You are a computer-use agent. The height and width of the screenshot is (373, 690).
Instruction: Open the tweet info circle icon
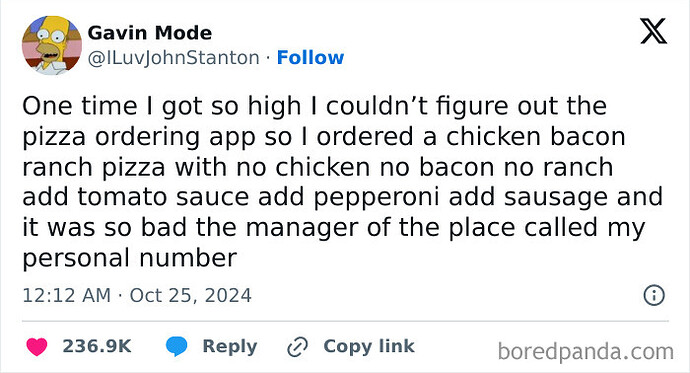(x=654, y=295)
